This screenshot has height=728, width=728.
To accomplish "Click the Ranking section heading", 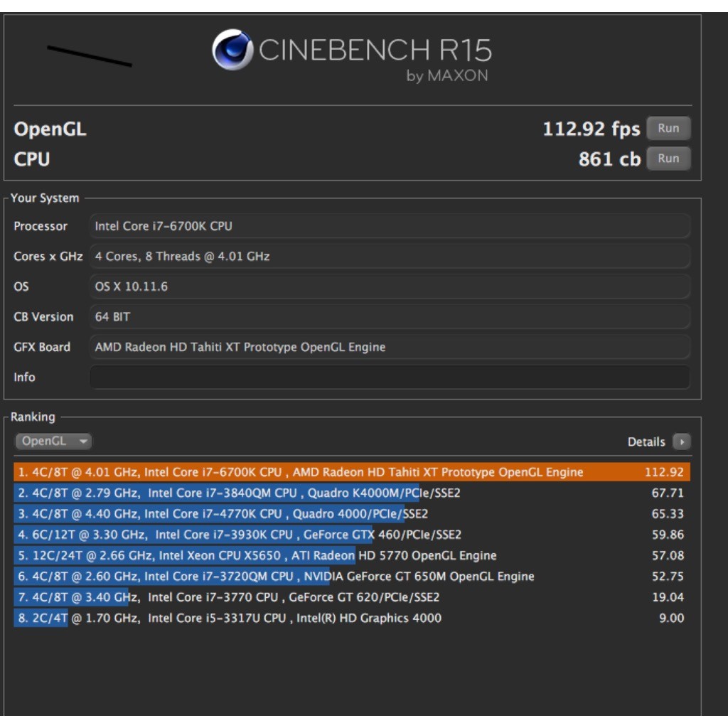I will tap(33, 417).
